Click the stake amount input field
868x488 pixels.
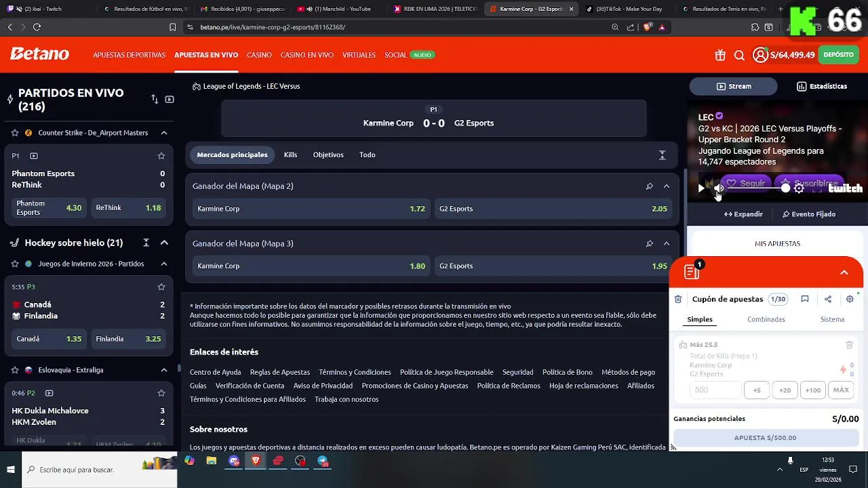coord(715,390)
